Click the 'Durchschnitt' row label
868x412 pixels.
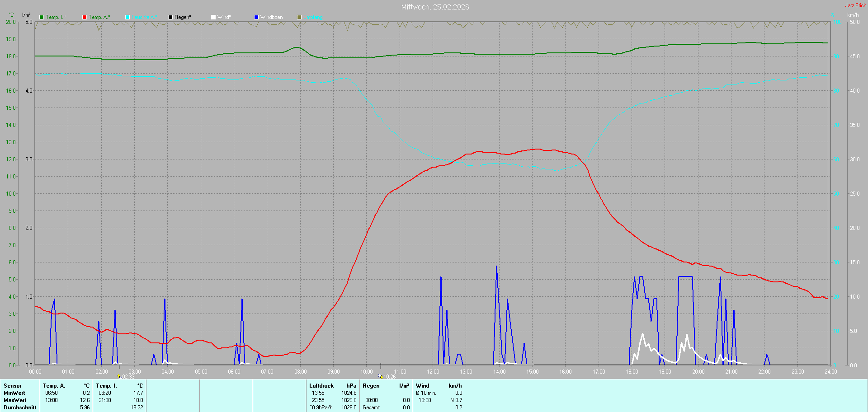pos(20,407)
